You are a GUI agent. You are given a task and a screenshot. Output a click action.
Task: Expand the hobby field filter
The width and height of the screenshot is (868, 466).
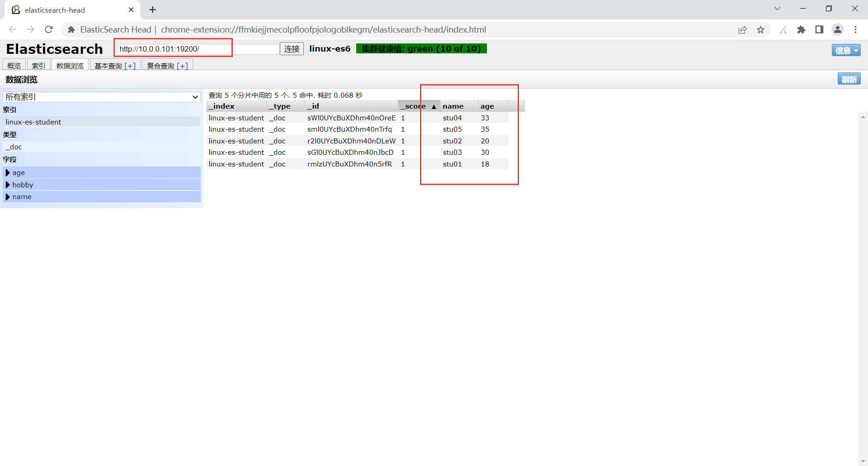pyautogui.click(x=102, y=185)
